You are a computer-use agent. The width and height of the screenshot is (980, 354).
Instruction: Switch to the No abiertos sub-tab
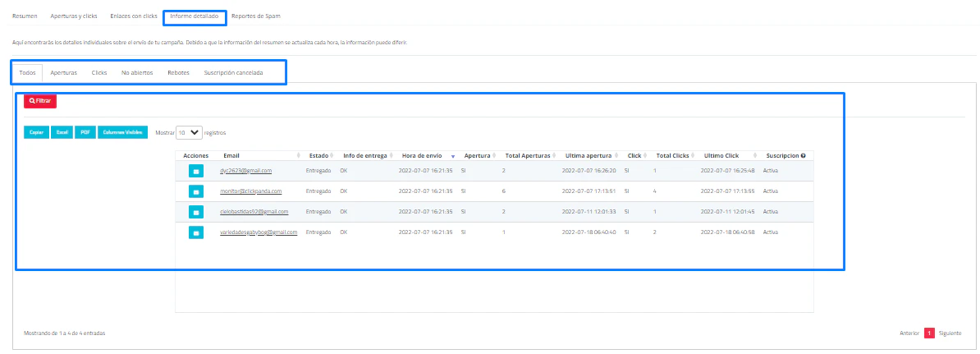(137, 72)
